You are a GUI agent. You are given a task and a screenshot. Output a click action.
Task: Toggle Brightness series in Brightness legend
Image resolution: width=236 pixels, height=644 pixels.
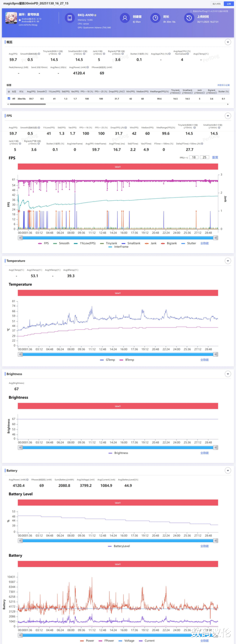pos(118,453)
